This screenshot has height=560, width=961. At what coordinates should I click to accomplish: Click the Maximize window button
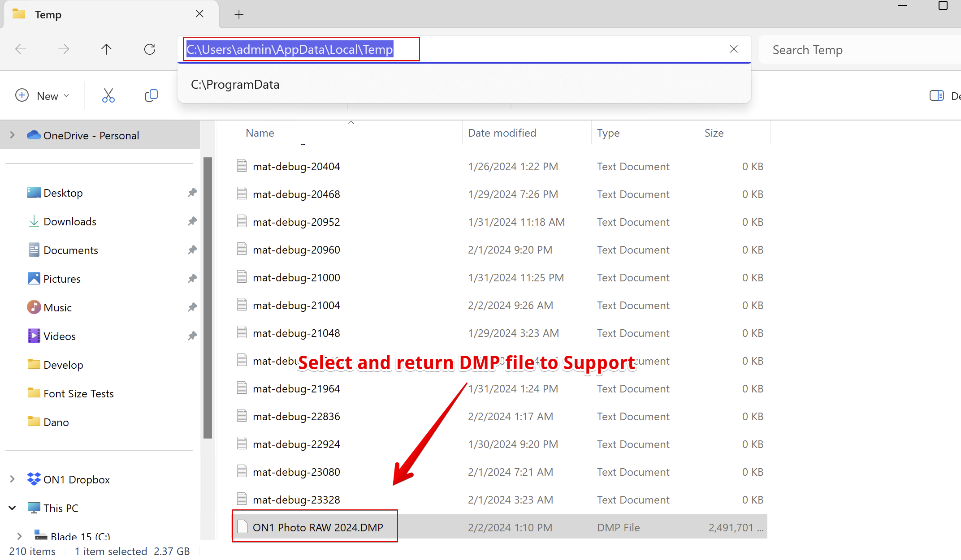[943, 6]
